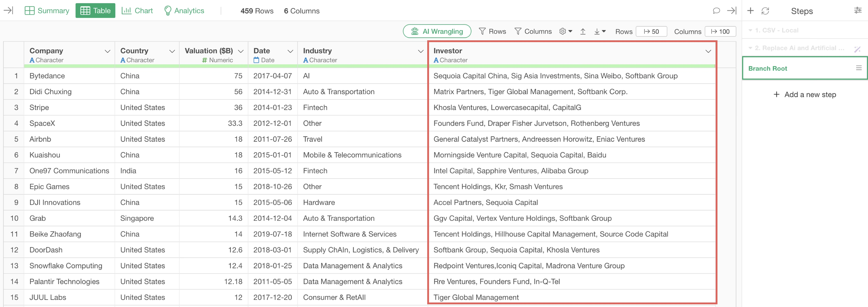Select valuation 33.3 for SpaceX
The width and height of the screenshot is (868, 307).
[x=214, y=123]
